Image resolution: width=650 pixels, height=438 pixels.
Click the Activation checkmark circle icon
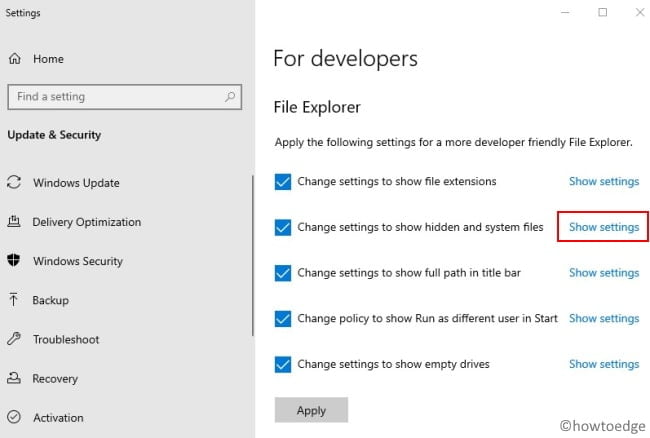14,417
